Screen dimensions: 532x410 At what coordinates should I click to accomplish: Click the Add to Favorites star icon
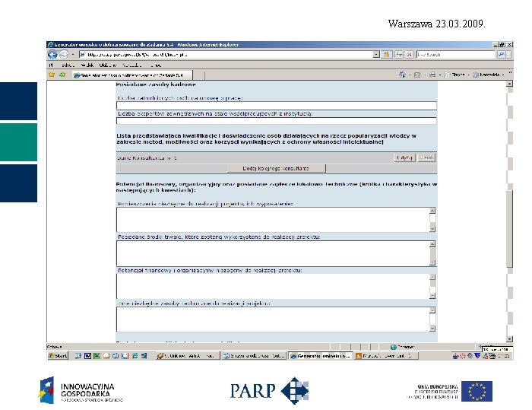coord(62,75)
